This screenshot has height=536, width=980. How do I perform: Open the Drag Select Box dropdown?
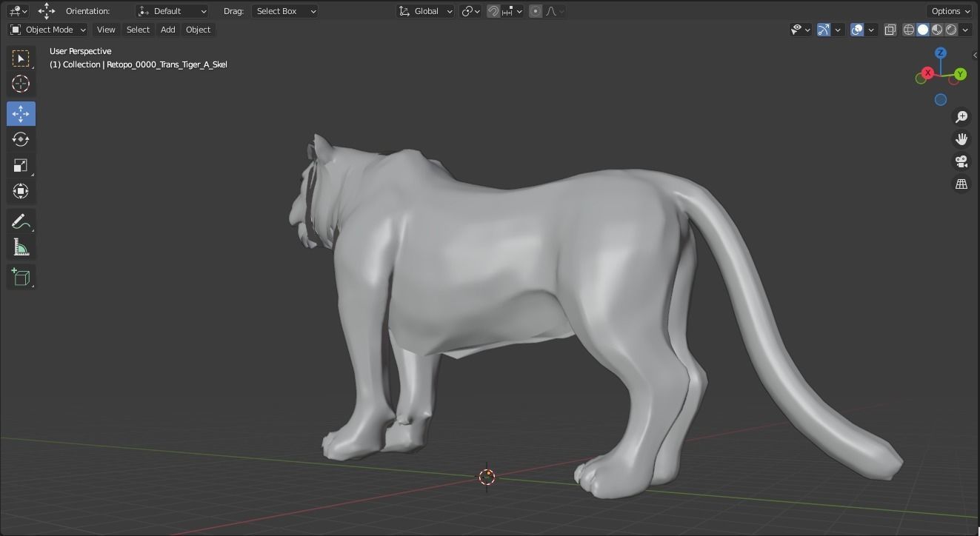(285, 11)
